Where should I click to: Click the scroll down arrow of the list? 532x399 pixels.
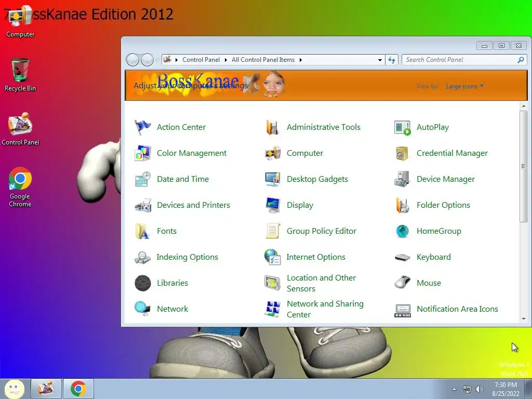[524, 319]
